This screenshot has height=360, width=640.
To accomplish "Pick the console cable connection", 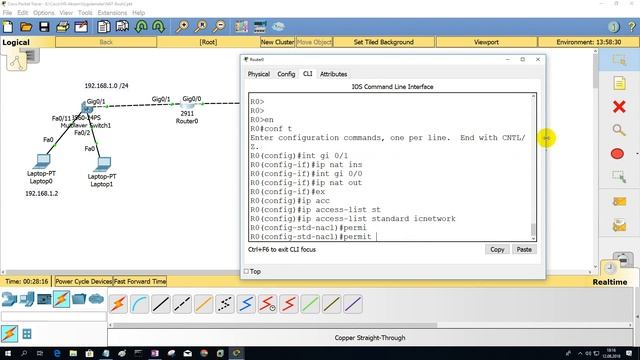I will point(140,304).
